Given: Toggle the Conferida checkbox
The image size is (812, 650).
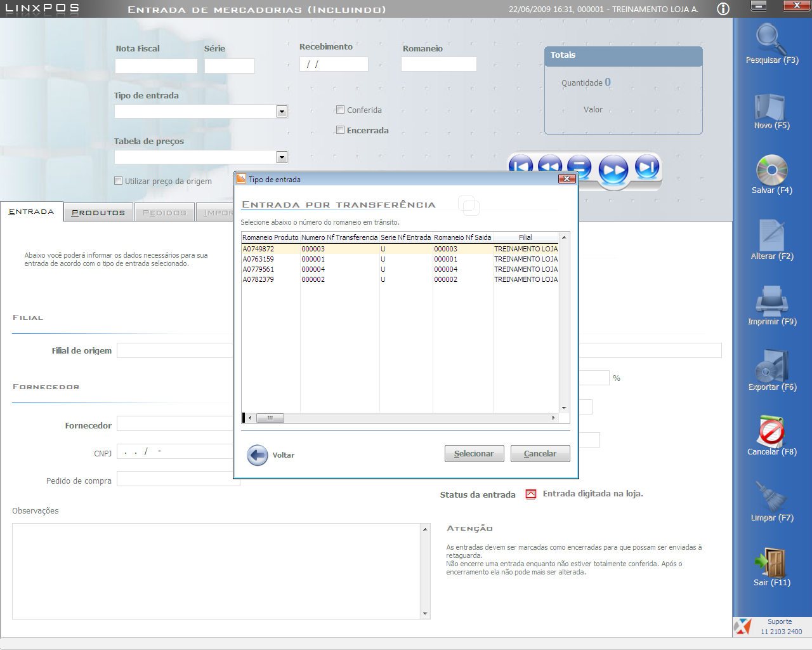Looking at the screenshot, I should click(340, 110).
